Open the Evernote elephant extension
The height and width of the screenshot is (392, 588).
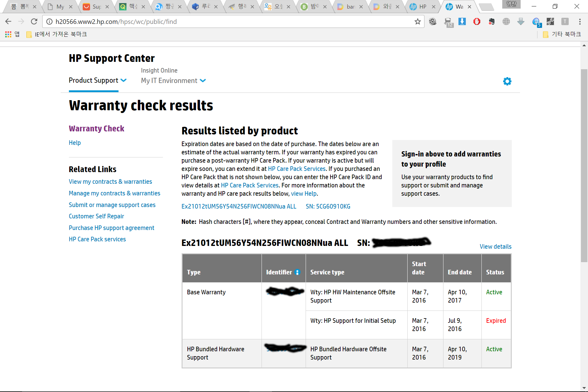(492, 22)
